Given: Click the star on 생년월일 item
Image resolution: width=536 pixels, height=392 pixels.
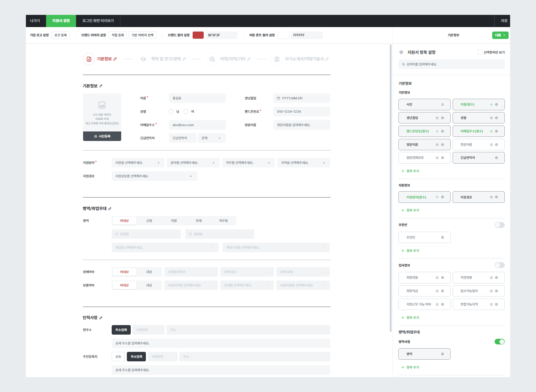Looking at the screenshot, I should click(437, 118).
